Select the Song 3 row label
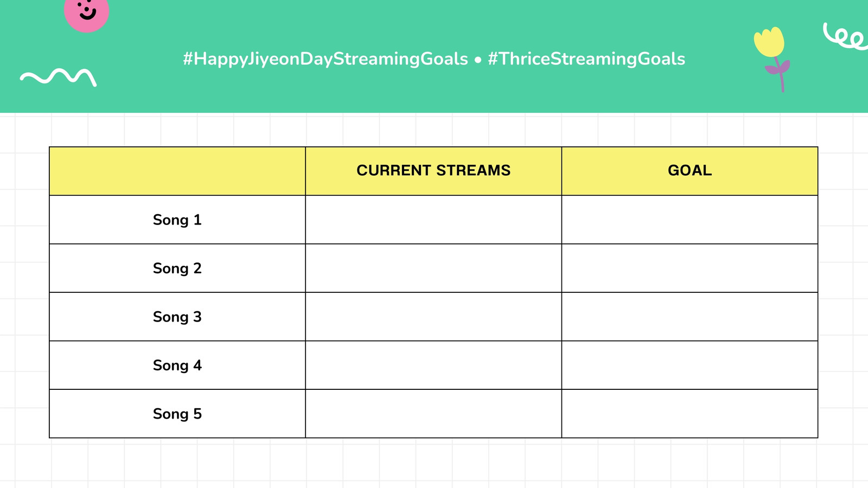 tap(177, 317)
